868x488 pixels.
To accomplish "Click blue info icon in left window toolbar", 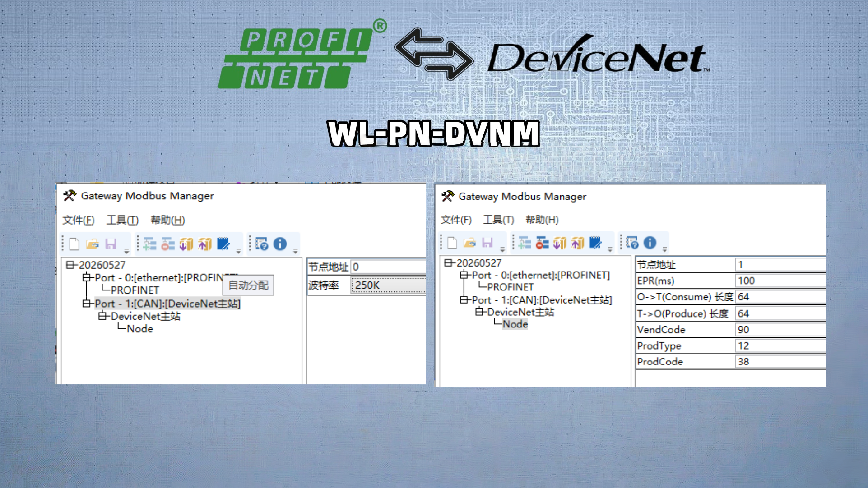I will 280,244.
